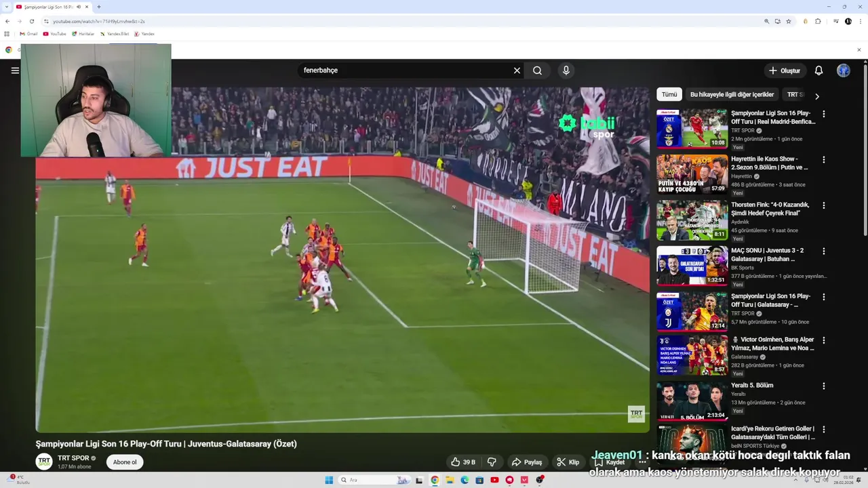Open a new browser tab
868x488 pixels.
coord(99,7)
